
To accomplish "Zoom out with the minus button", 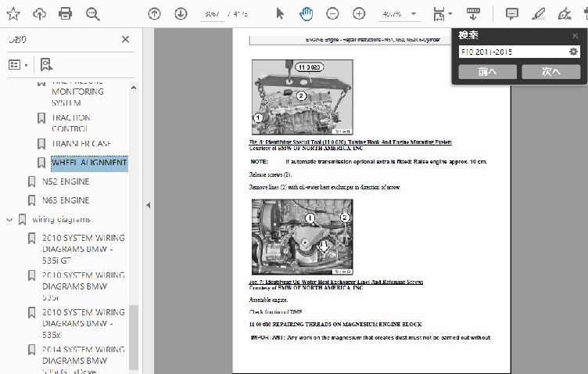I will 332,13.
